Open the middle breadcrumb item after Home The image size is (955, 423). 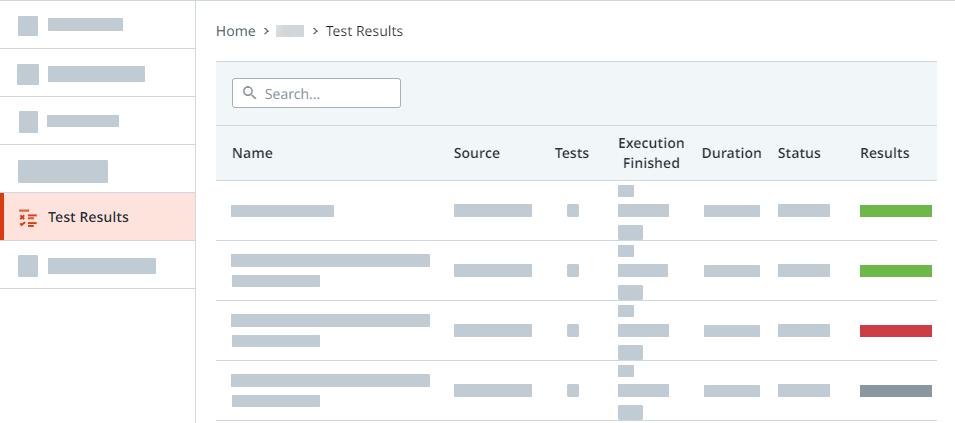pyautogui.click(x=290, y=31)
